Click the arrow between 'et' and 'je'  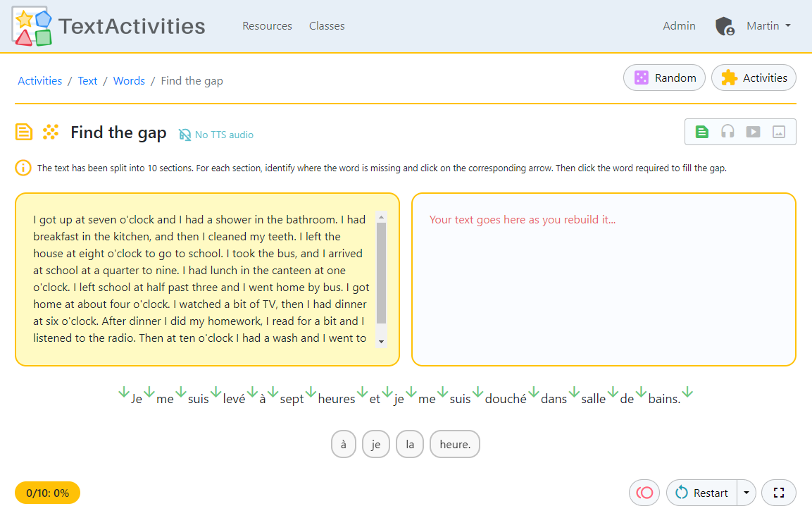coord(387,392)
